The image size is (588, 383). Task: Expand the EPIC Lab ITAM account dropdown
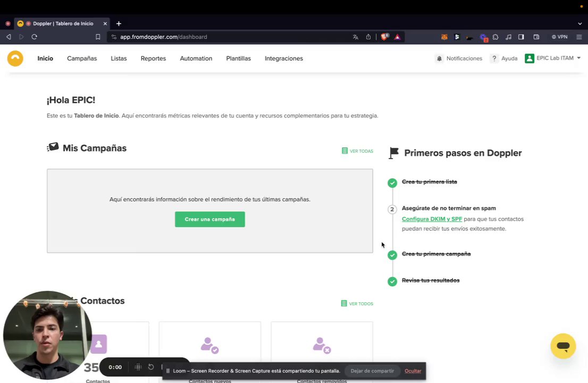coord(578,58)
